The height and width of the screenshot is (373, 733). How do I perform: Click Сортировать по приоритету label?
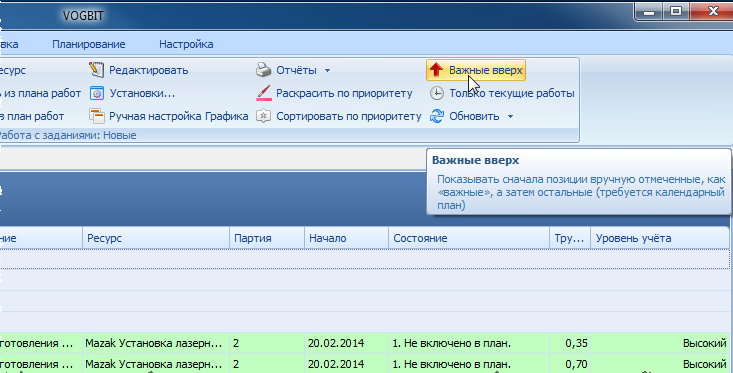pyautogui.click(x=349, y=116)
